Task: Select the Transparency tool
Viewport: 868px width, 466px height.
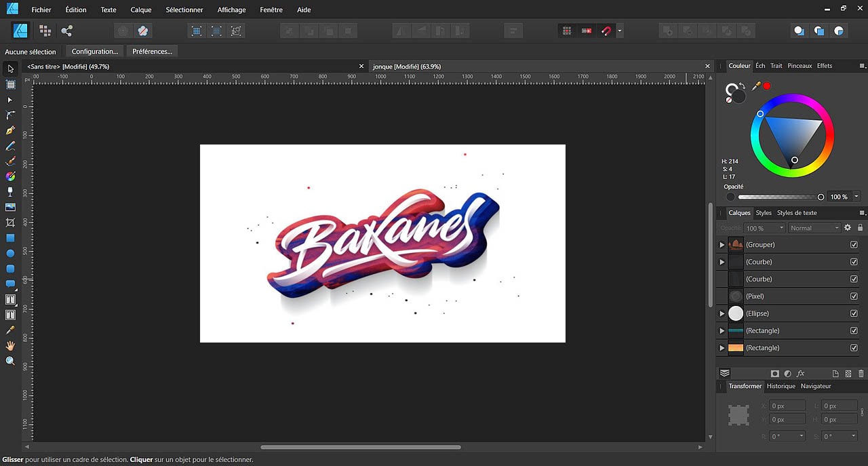Action: (x=10, y=191)
